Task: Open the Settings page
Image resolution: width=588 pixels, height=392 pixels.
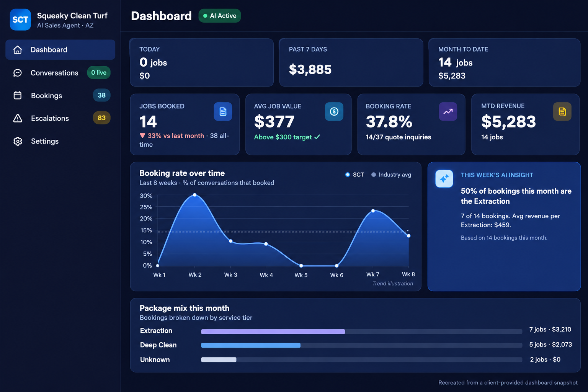Action: (x=60, y=141)
